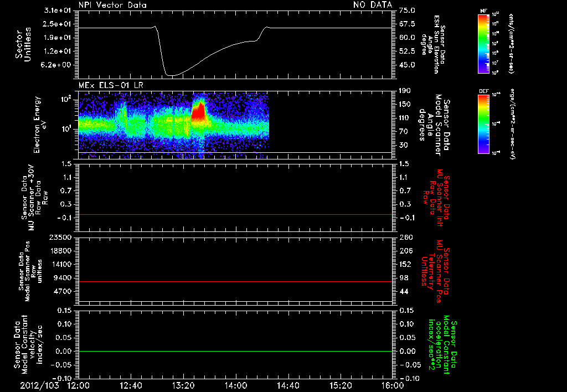The image size is (567, 392).
Task: Click the '16:00' time axis label
Action: pyautogui.click(x=393, y=385)
